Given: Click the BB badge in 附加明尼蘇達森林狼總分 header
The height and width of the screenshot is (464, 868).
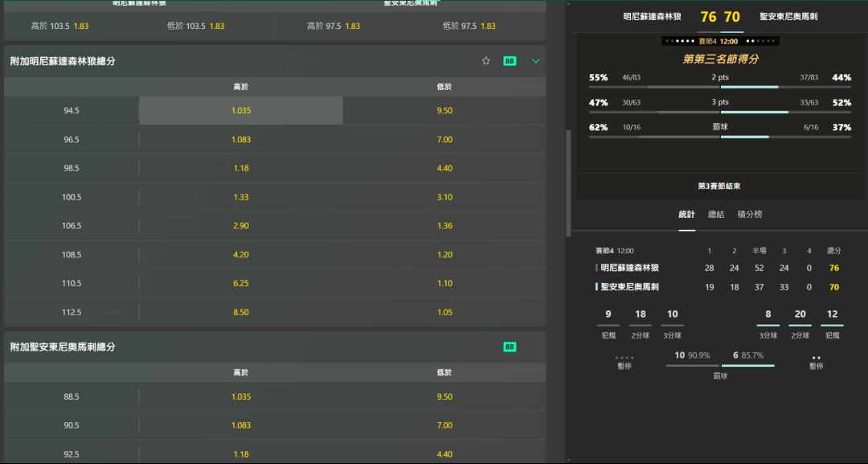Looking at the screenshot, I should 510,61.
